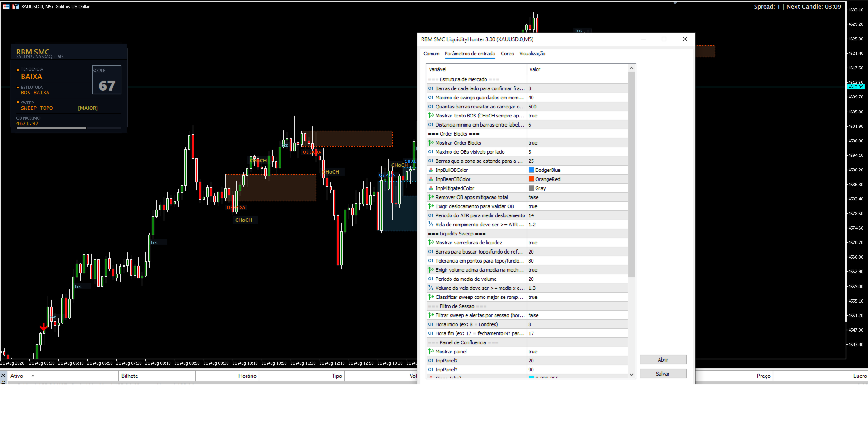The width and height of the screenshot is (868, 430).
Task: Toggle the 'Mostrar Order Blocks' true value
Action: pyautogui.click(x=577, y=143)
